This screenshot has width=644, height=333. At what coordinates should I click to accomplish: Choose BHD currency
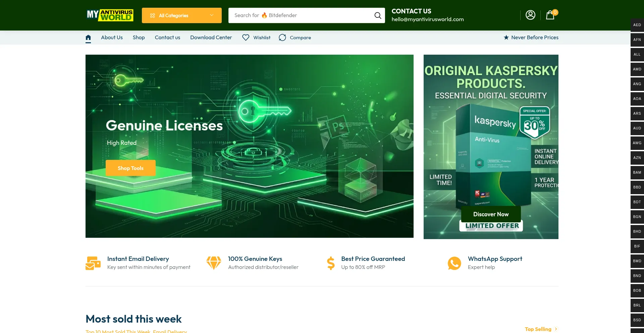point(637,231)
